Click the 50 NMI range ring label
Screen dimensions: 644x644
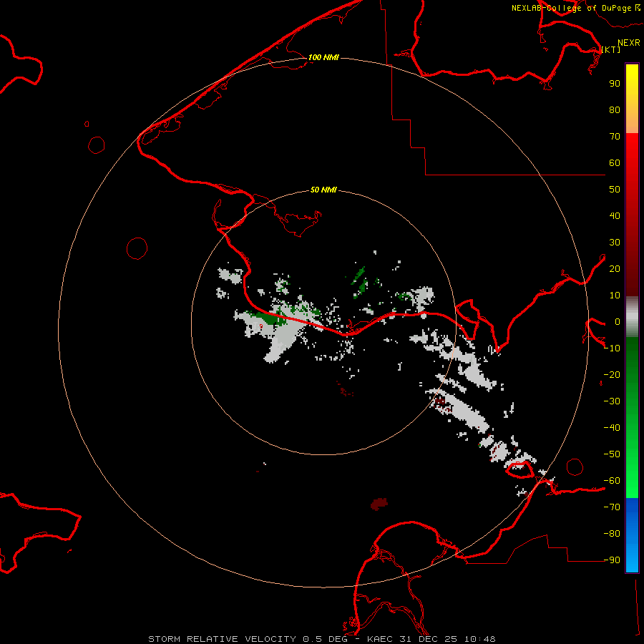323,190
